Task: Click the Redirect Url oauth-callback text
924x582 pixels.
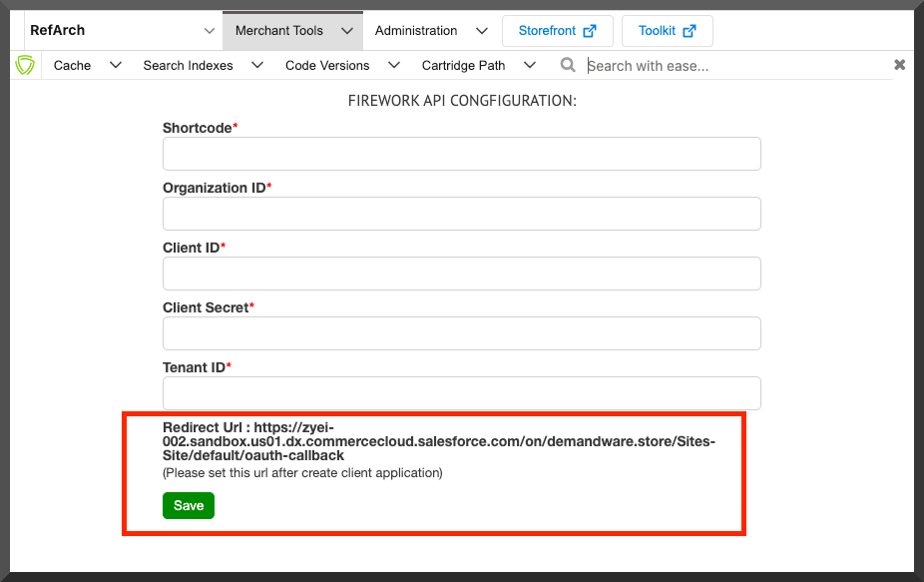Action: click(x=439, y=441)
